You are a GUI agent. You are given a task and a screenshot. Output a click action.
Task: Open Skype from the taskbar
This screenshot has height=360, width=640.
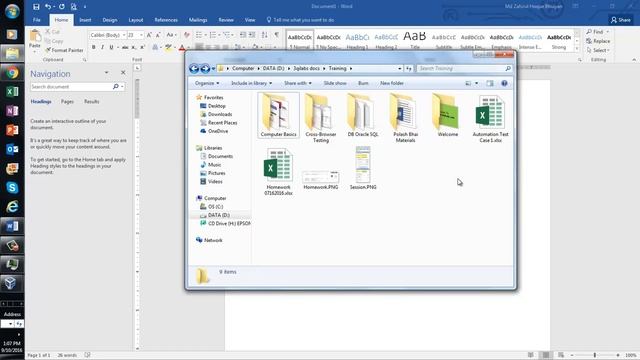[12, 188]
